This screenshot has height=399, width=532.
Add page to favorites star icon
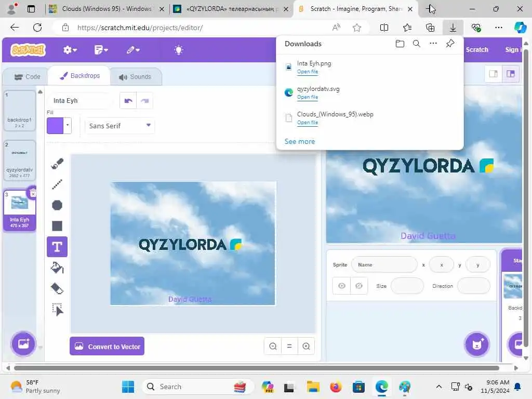[x=356, y=28]
